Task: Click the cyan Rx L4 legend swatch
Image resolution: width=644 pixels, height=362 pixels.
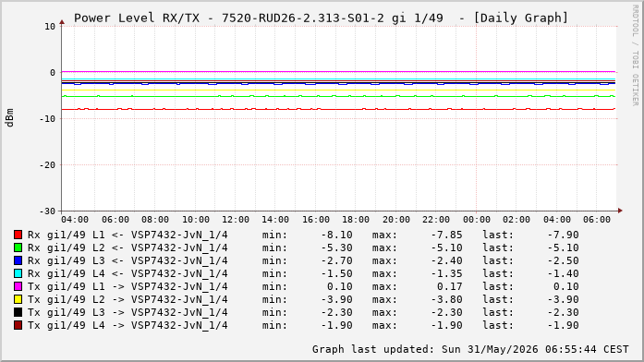Action: point(18,273)
